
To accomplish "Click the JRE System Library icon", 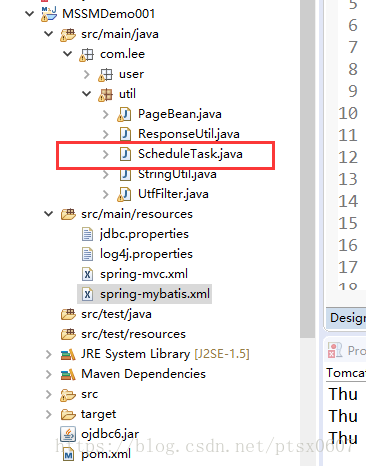I will 68,354.
